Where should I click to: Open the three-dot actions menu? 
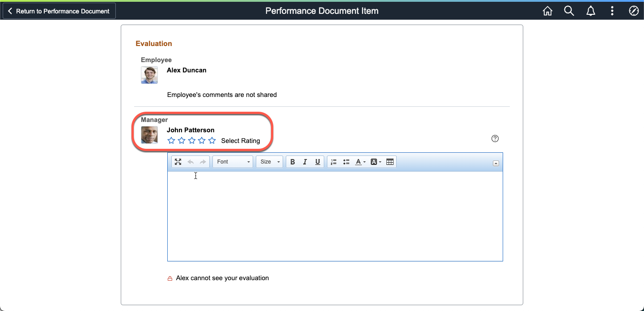click(x=612, y=11)
